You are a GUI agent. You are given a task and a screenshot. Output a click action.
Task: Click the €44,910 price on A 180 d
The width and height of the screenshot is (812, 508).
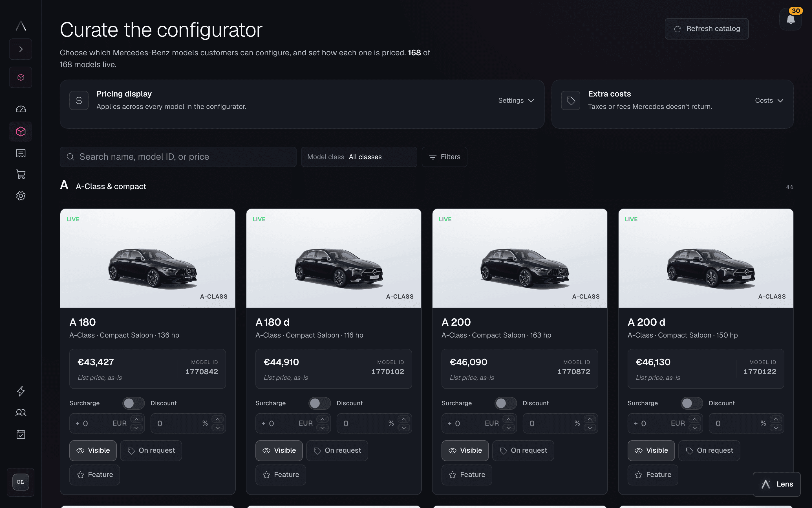(281, 362)
